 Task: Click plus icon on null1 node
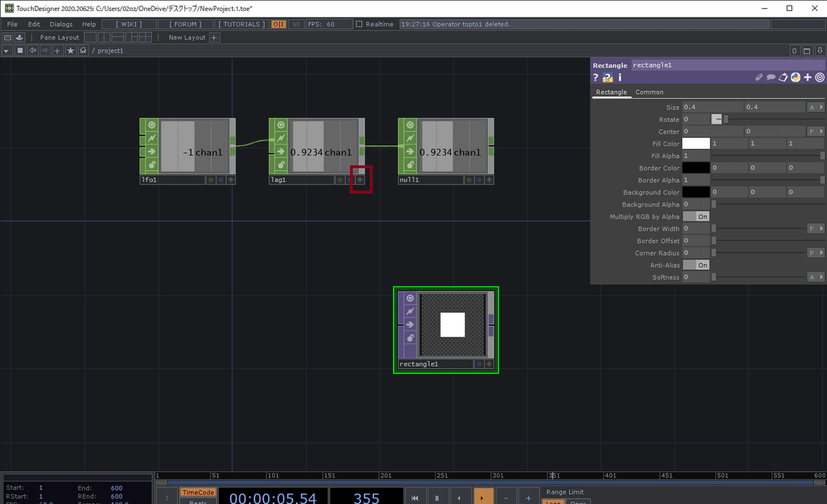(489, 180)
